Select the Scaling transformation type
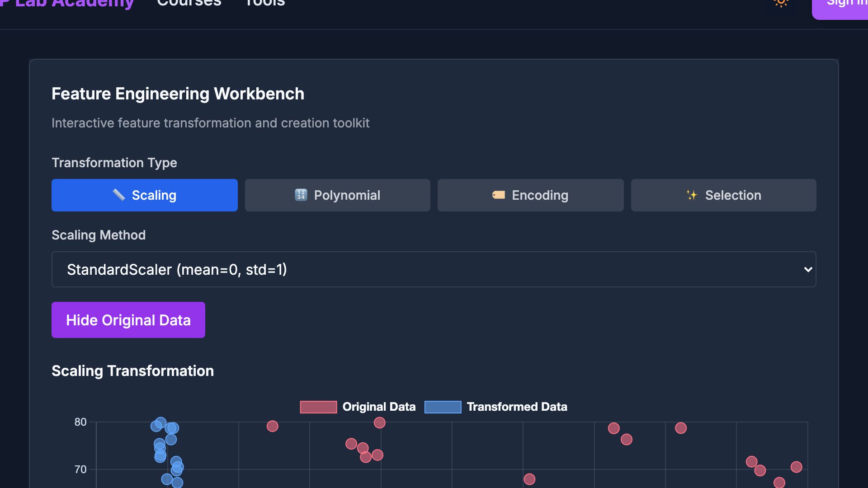This screenshot has width=868, height=488. (145, 195)
